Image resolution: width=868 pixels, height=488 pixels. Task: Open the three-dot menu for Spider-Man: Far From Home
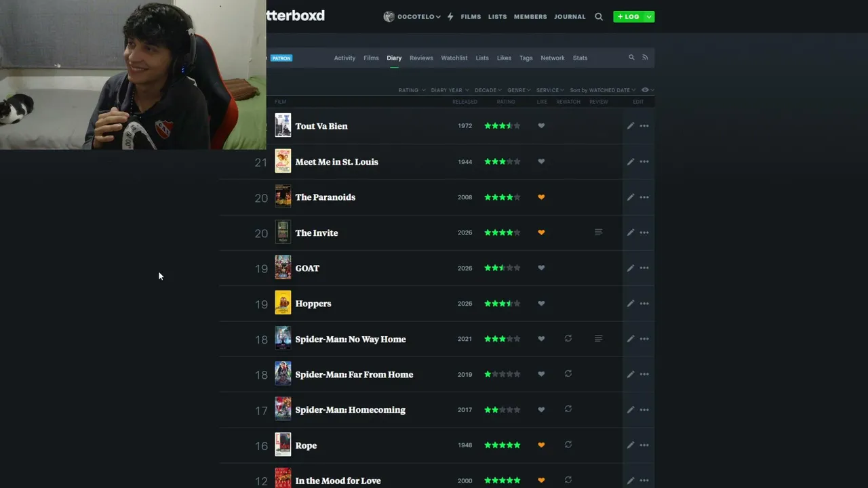[x=644, y=374]
